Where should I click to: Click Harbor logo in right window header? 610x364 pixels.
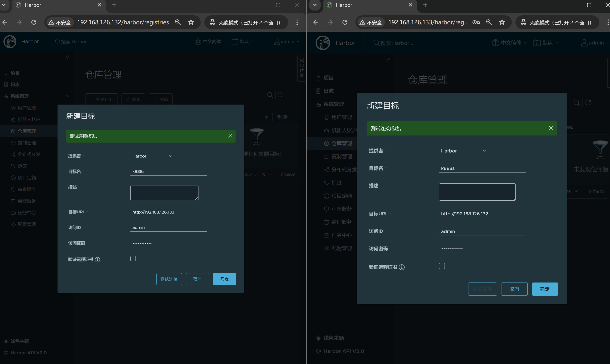(x=323, y=43)
